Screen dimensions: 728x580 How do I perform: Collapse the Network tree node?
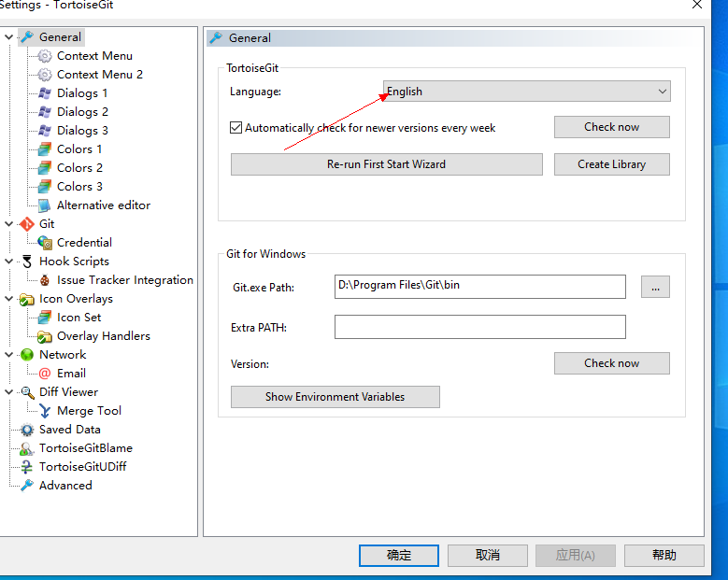tap(8, 355)
